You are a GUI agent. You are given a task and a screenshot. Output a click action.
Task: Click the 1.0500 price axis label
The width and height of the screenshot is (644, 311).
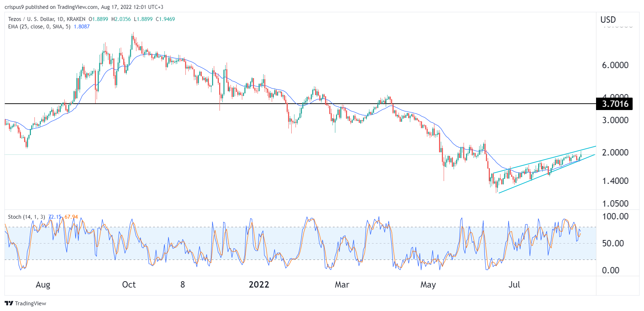[615, 203]
